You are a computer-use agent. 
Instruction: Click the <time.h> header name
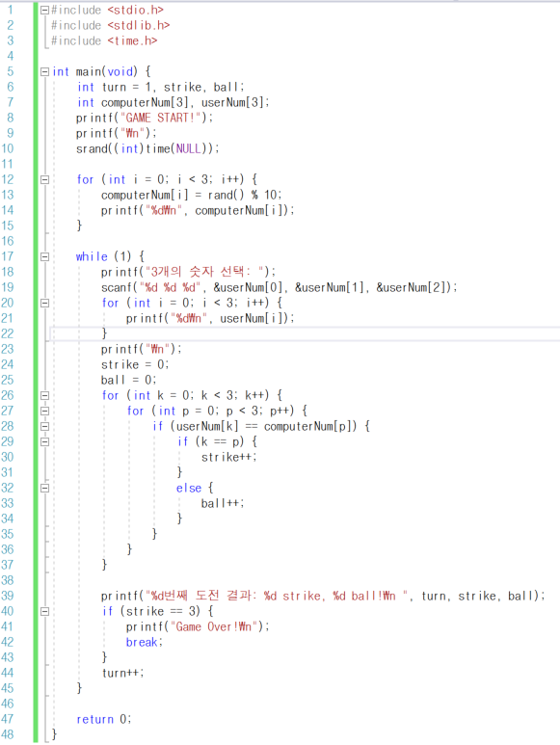click(x=132, y=40)
